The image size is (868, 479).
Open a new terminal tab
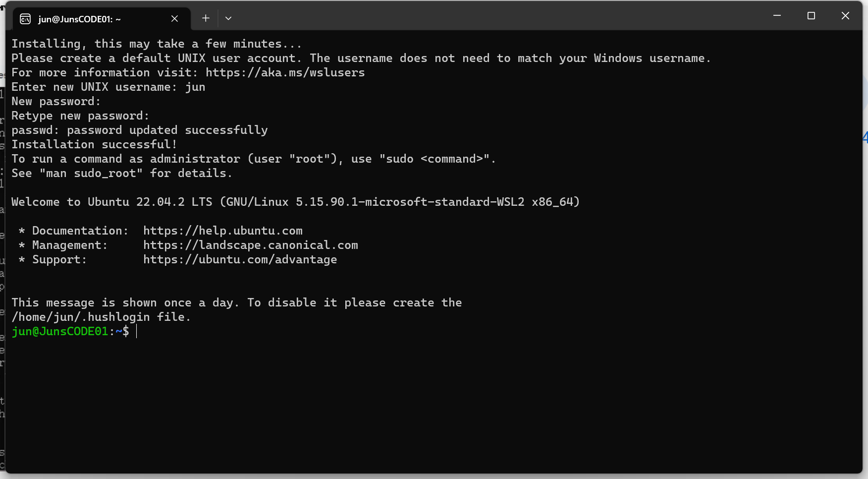[x=206, y=18]
